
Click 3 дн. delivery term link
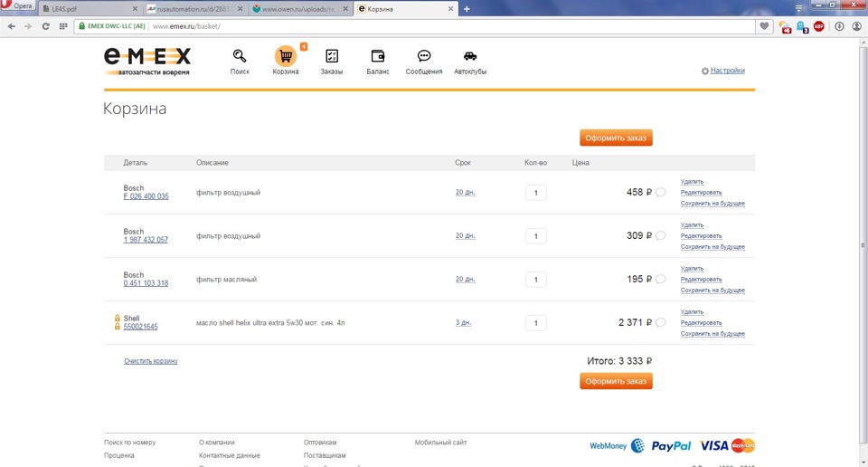[x=463, y=322]
